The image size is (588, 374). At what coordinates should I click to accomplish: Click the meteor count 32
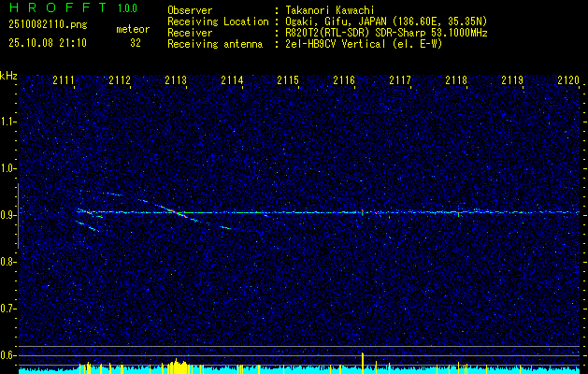(136, 43)
